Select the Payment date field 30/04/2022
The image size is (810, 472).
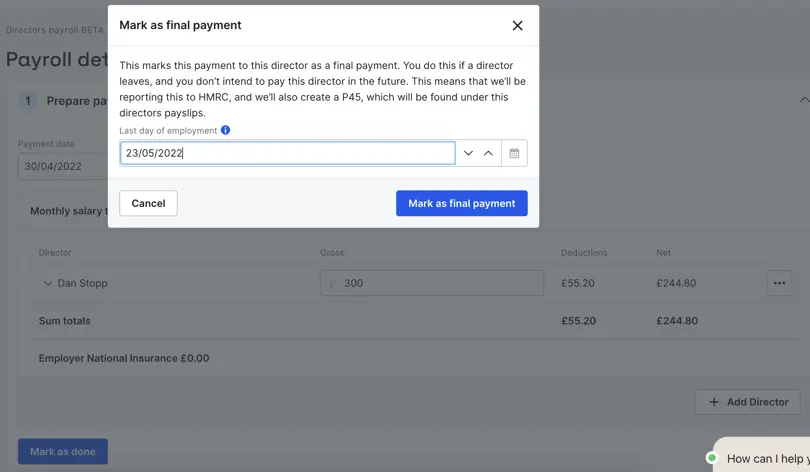click(63, 166)
